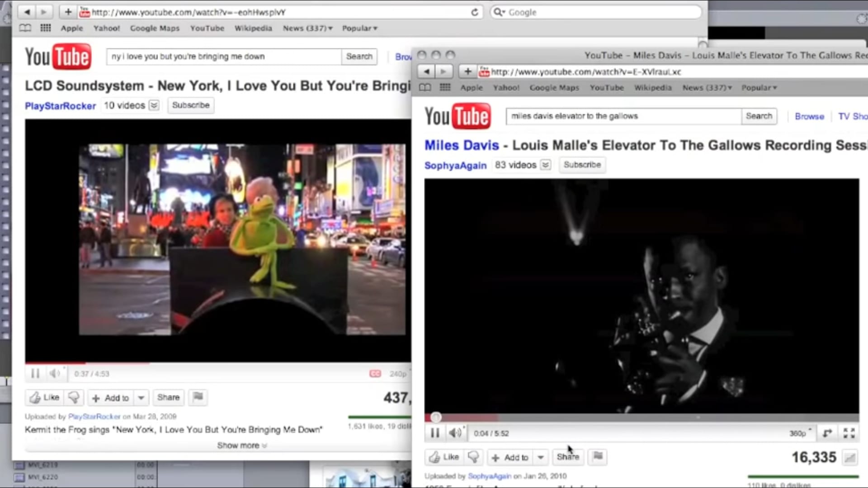This screenshot has width=868, height=488.
Task: Open Wikipedia bookmark in left Safari window
Action: point(253,28)
